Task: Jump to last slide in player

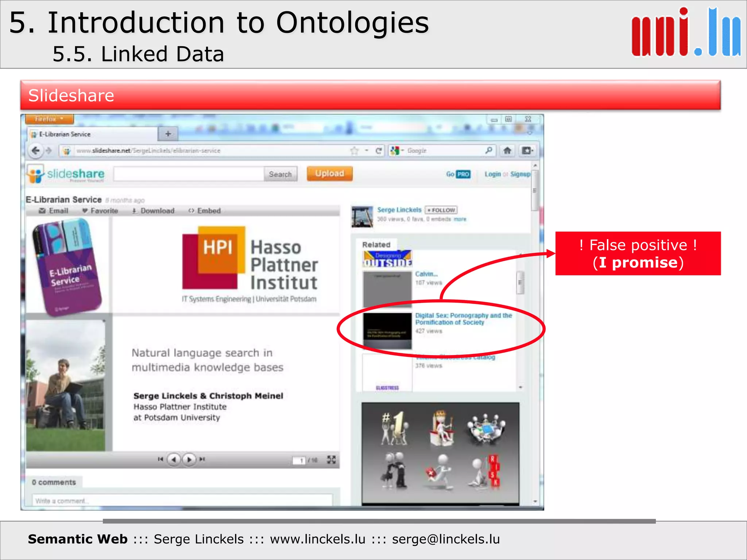Action: tap(202, 459)
